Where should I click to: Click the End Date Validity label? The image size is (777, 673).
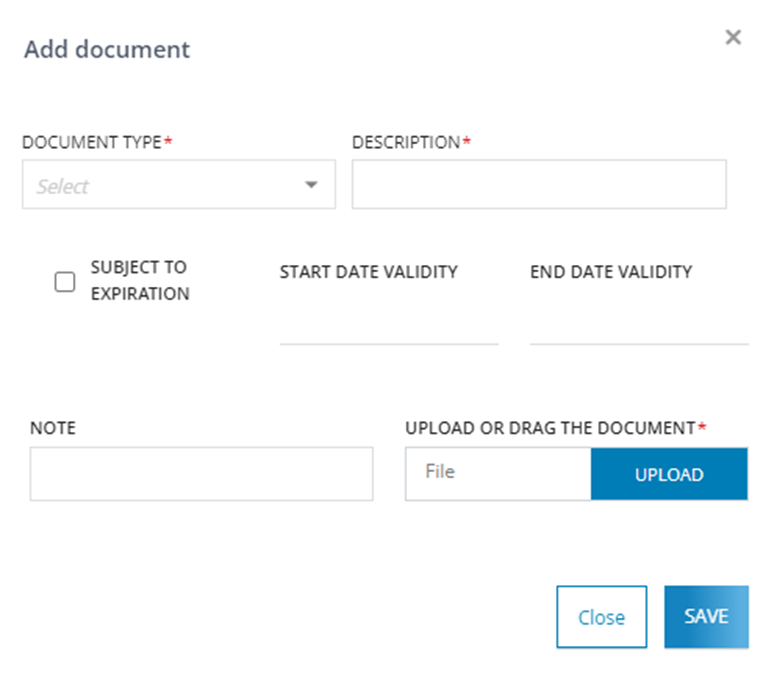pos(611,271)
